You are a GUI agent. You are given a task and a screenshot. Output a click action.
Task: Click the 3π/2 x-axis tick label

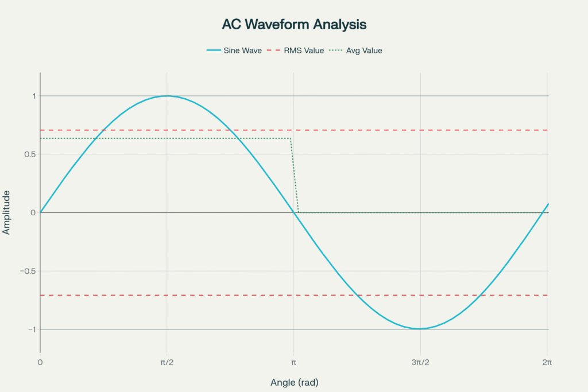coord(420,362)
